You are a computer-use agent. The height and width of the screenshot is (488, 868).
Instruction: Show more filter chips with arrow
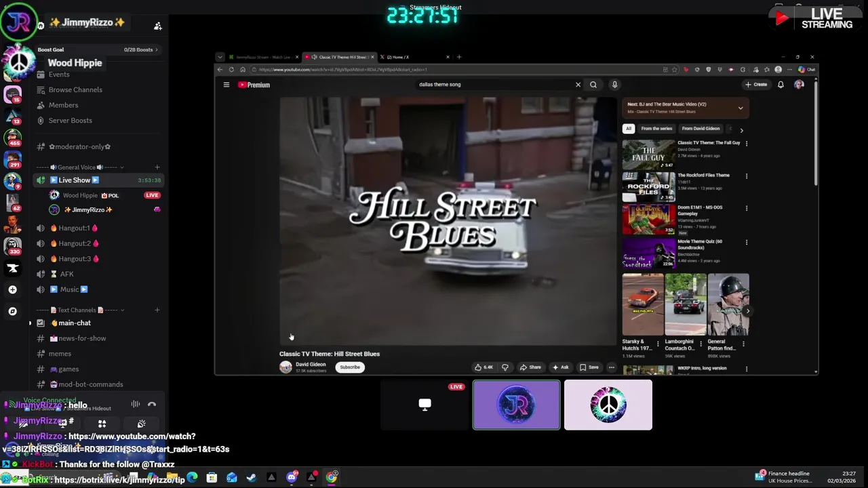point(741,129)
